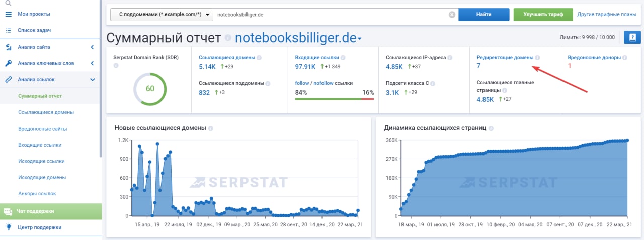Open Другие тарифные планы link
The image size is (644, 240).
(x=607, y=15)
